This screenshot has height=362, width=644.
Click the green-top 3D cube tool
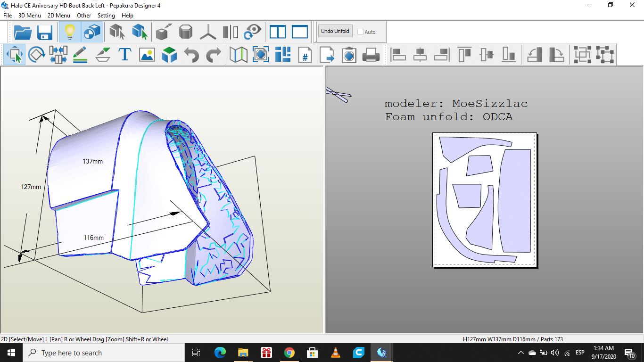point(169,55)
